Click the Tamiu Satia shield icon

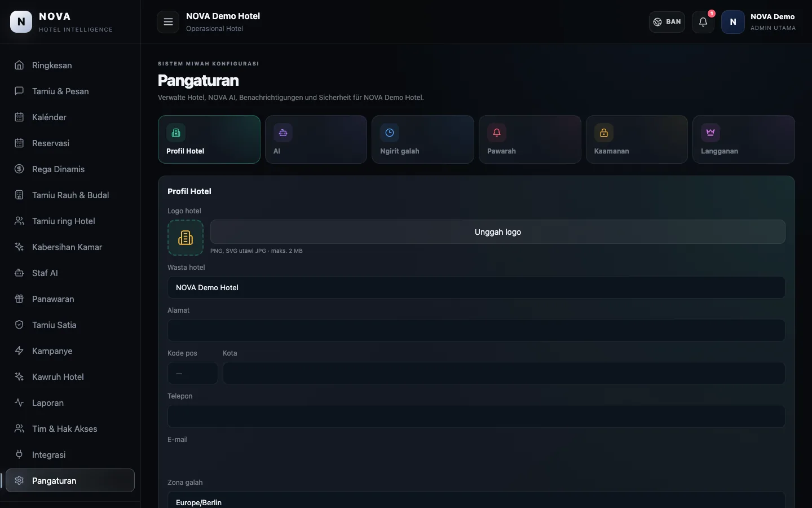19,325
